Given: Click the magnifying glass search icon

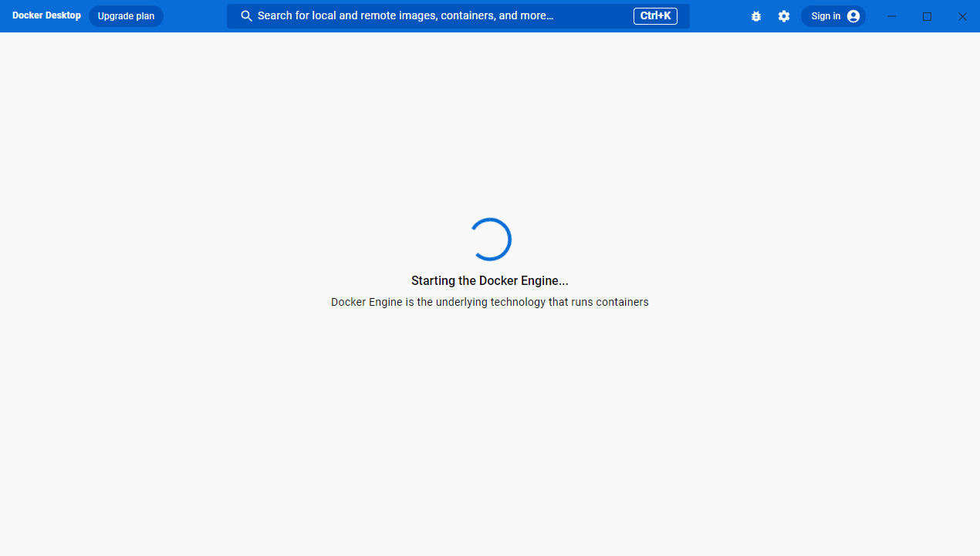Looking at the screenshot, I should [246, 16].
